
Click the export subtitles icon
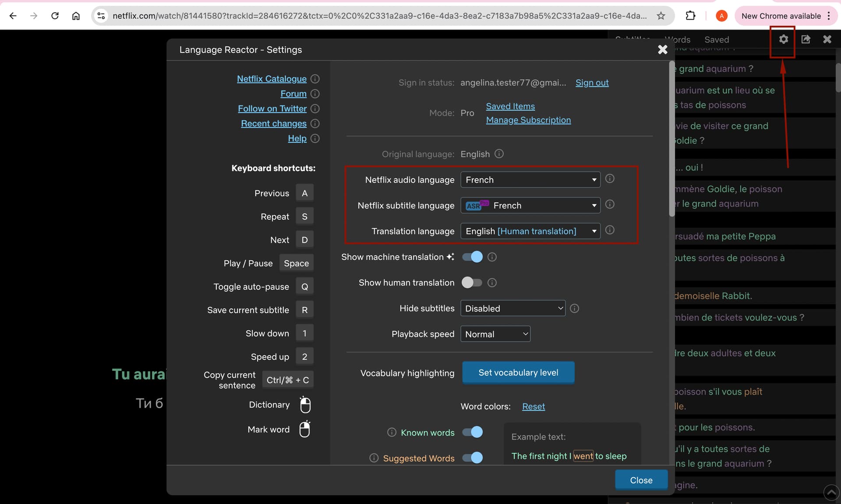tap(806, 39)
